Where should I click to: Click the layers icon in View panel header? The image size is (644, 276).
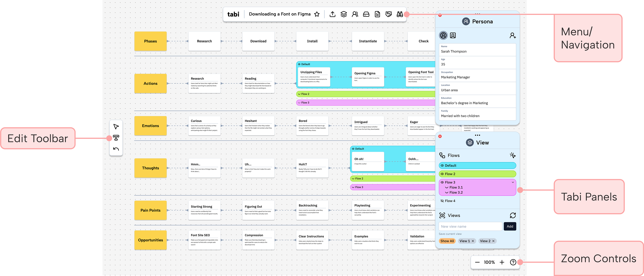[x=470, y=143]
